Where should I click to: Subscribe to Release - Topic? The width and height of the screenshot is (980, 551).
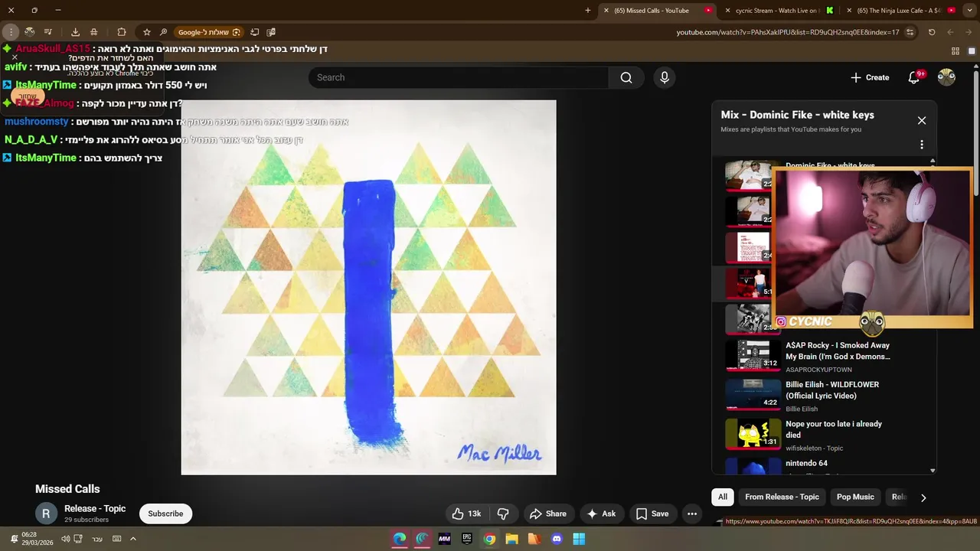(165, 514)
